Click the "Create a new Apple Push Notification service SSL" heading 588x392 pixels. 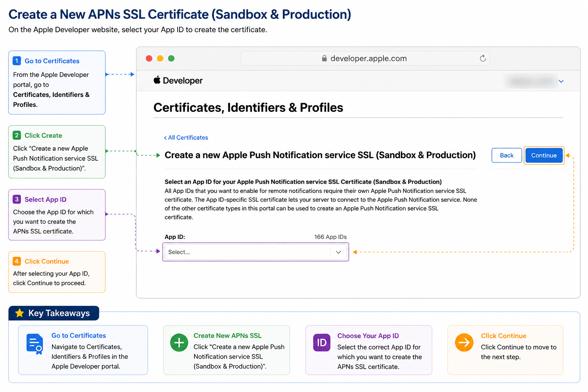[320, 155]
